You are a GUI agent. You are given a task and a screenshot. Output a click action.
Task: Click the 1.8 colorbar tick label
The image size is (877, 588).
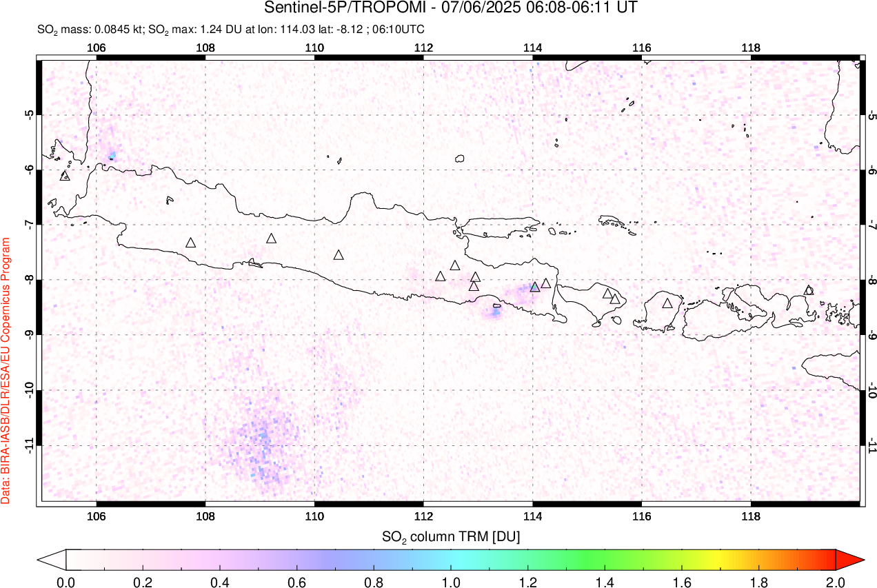pos(759,581)
